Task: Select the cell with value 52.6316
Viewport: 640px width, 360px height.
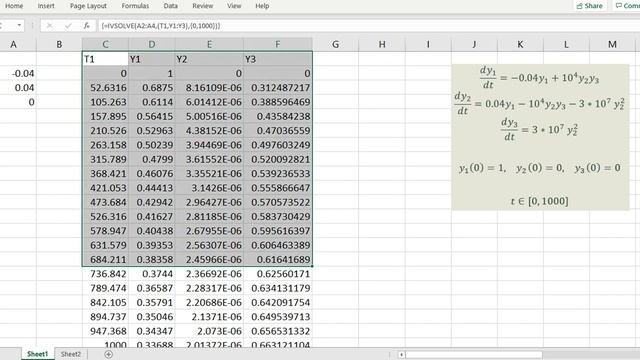Action: coord(105,88)
